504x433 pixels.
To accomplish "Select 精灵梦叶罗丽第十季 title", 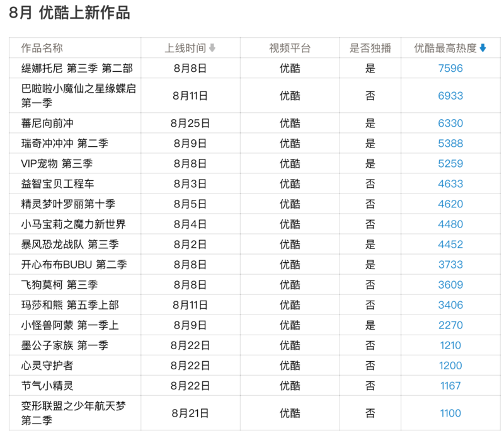I will [x=68, y=204].
